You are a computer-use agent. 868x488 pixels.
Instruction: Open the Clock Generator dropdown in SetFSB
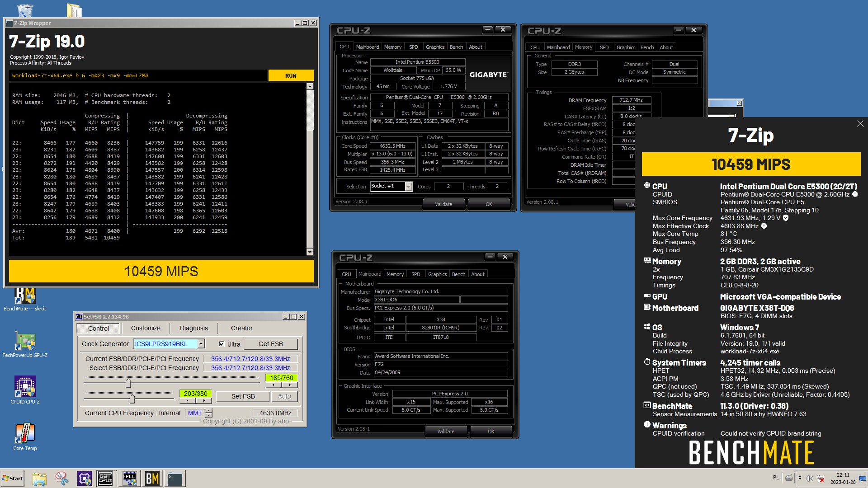coord(201,344)
